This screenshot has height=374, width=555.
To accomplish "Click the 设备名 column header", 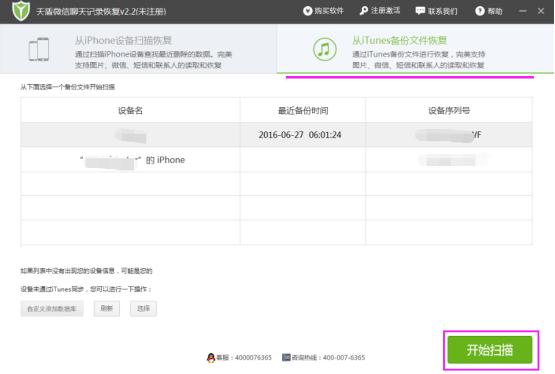I will tap(130, 110).
